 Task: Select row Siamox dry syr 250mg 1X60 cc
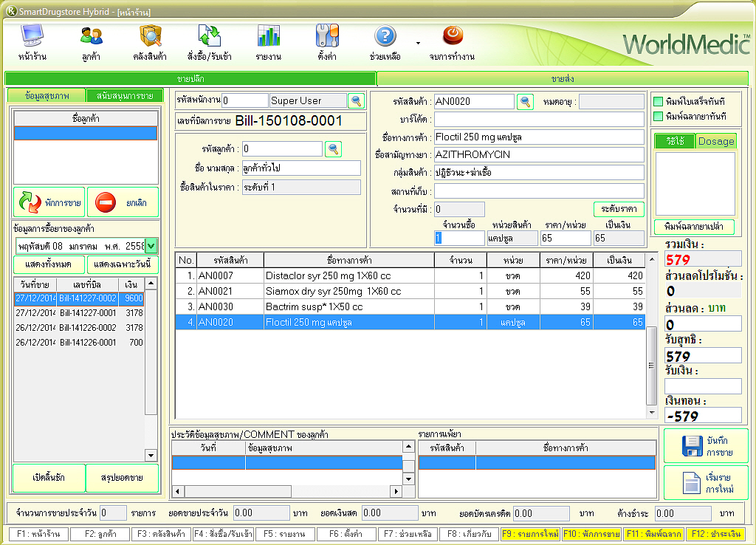(x=410, y=291)
